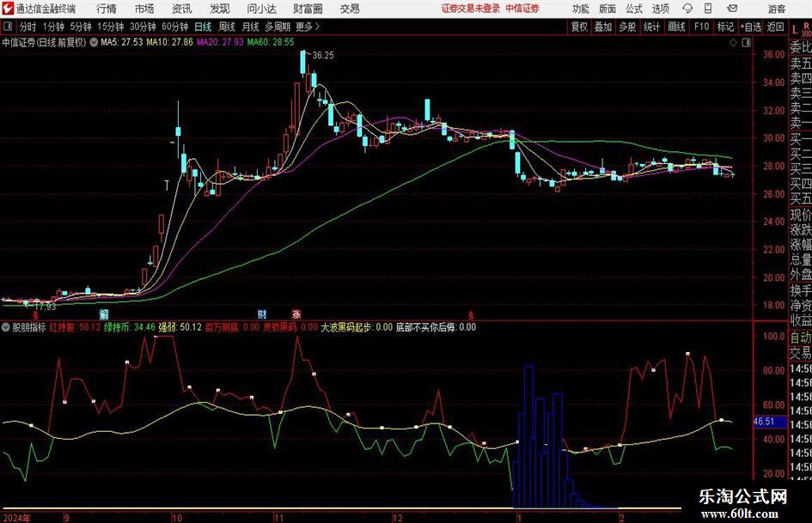
Task: Click the 证券交易未登录 login link
Action: [471, 9]
